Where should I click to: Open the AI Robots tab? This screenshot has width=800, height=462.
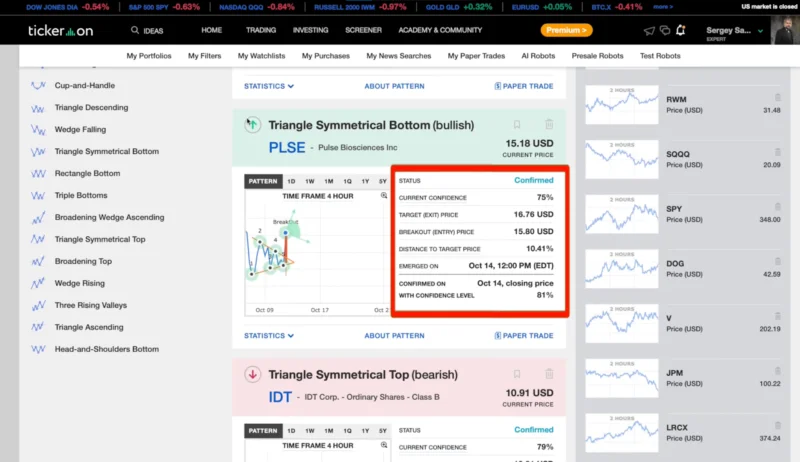tap(538, 56)
